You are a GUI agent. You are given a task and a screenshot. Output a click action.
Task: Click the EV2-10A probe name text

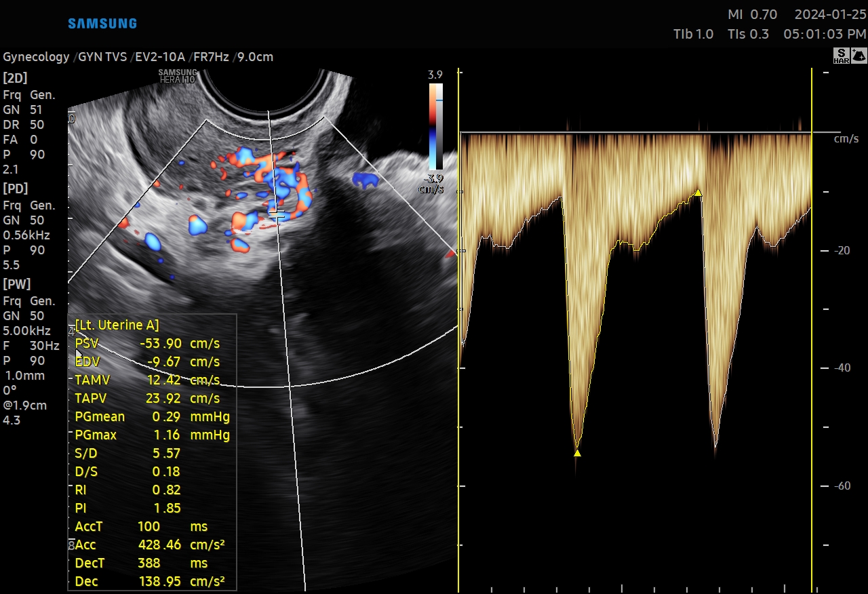(159, 57)
